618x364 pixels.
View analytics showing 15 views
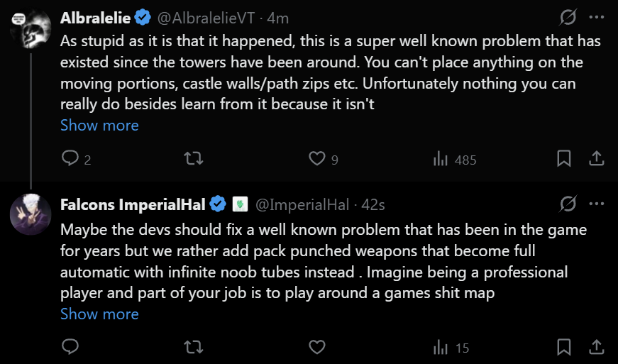451,348
